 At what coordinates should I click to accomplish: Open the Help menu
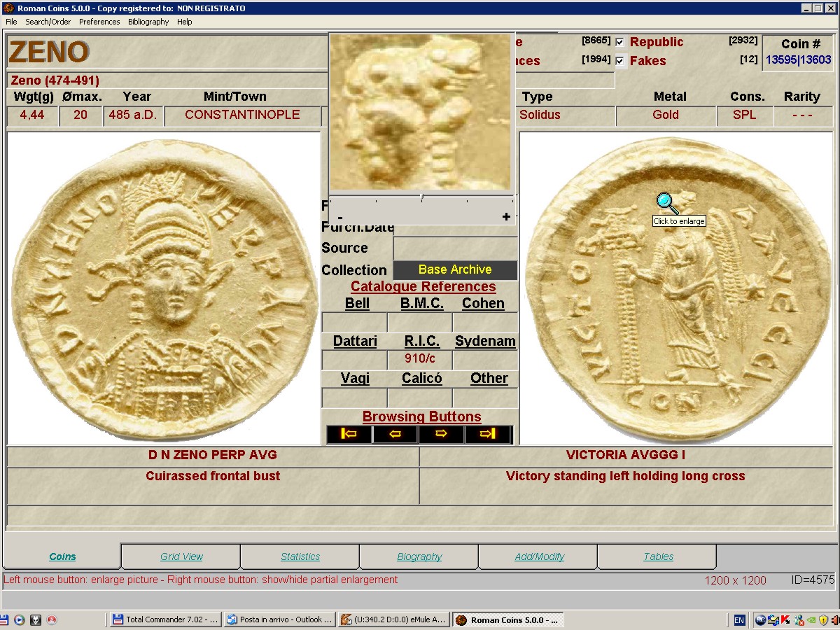point(185,22)
